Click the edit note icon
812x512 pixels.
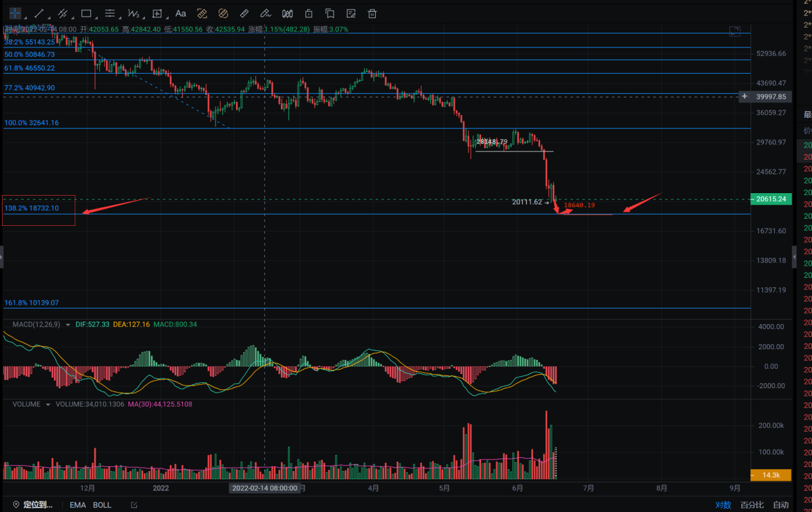(x=351, y=13)
